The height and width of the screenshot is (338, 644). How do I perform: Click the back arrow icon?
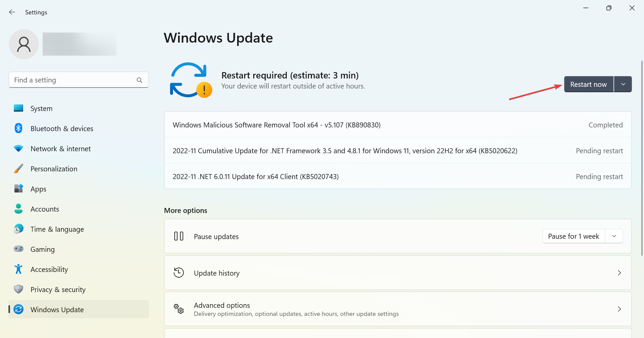(x=12, y=12)
